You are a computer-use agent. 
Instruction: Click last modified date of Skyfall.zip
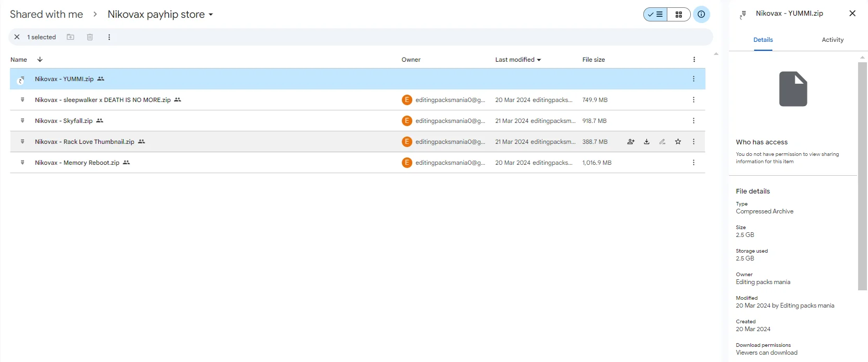(x=535, y=121)
